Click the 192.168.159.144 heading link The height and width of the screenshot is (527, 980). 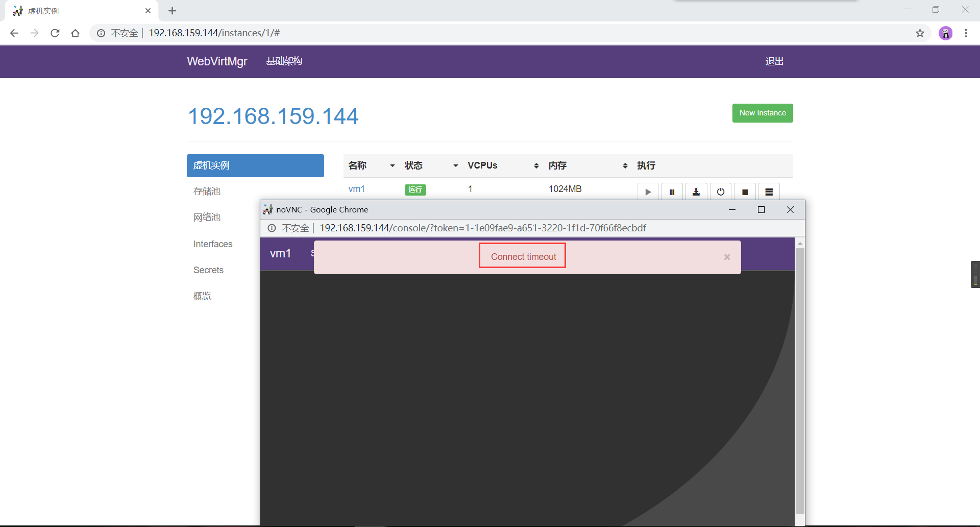274,116
